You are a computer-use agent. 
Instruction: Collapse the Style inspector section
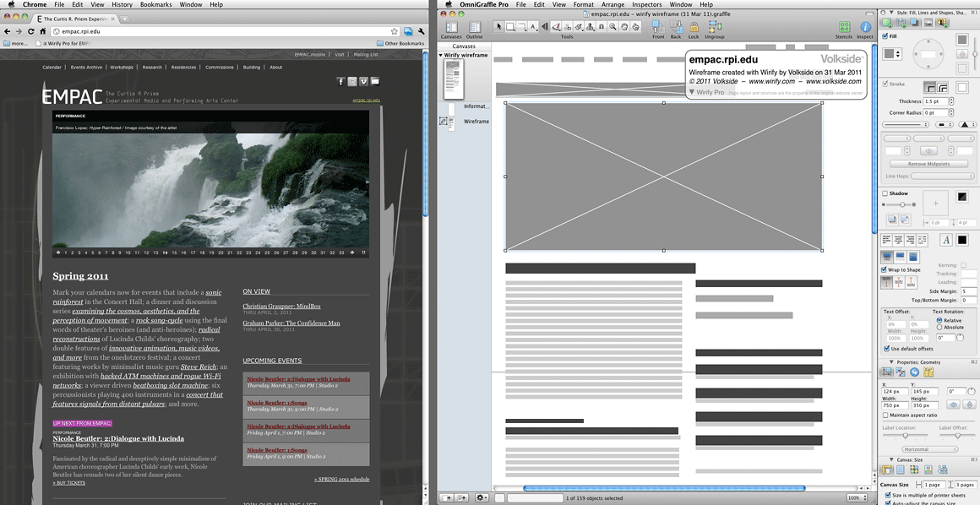890,12
